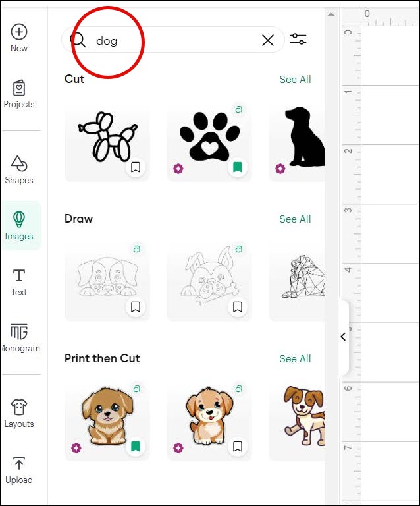
Task: Remove bookmark from paw print image
Action: pyautogui.click(x=238, y=167)
